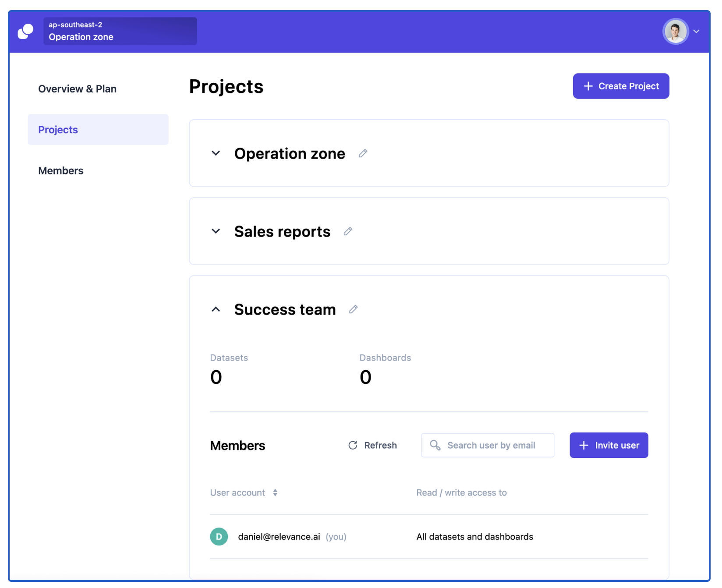Click the plus icon in Invite user
This screenshot has width=722, height=588.
(x=584, y=445)
